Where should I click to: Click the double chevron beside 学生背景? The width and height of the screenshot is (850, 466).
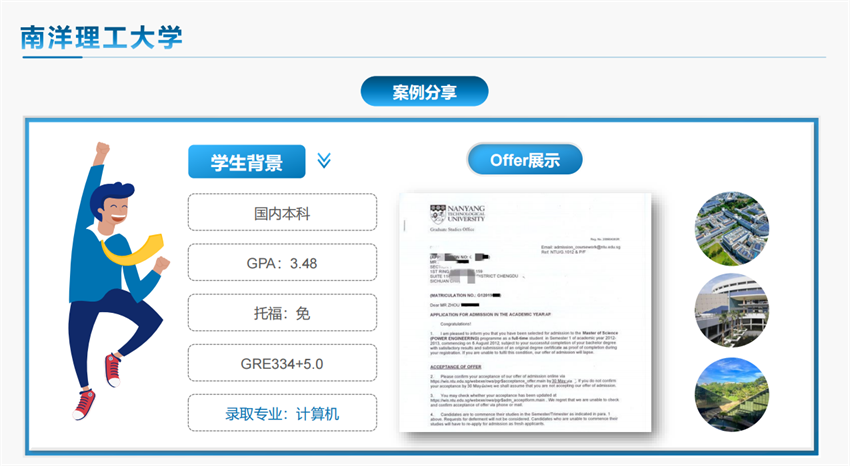[323, 160]
